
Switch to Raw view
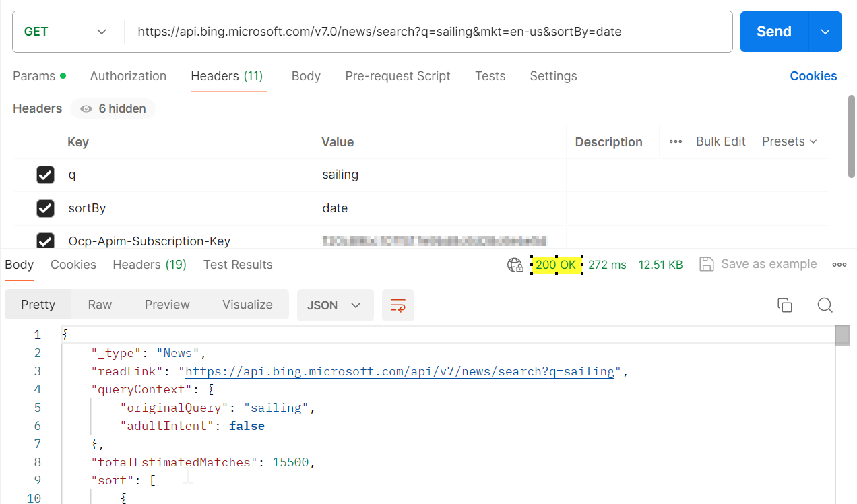(x=100, y=305)
